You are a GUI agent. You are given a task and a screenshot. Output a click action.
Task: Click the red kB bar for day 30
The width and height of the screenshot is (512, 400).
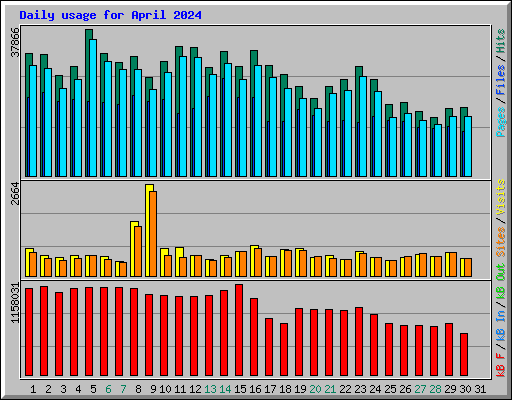point(464,355)
